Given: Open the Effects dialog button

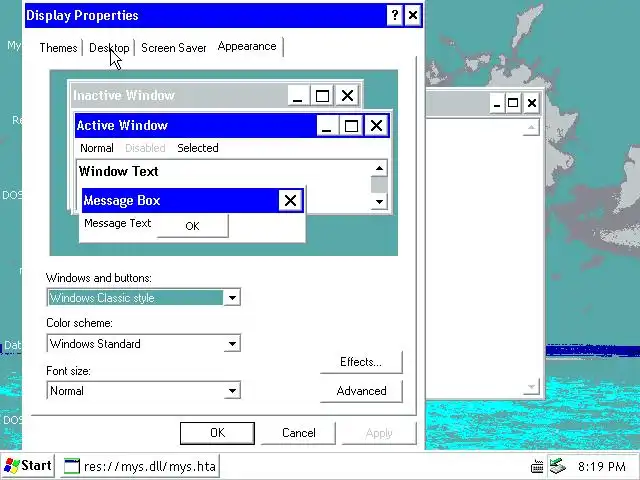Looking at the screenshot, I should coord(361,362).
